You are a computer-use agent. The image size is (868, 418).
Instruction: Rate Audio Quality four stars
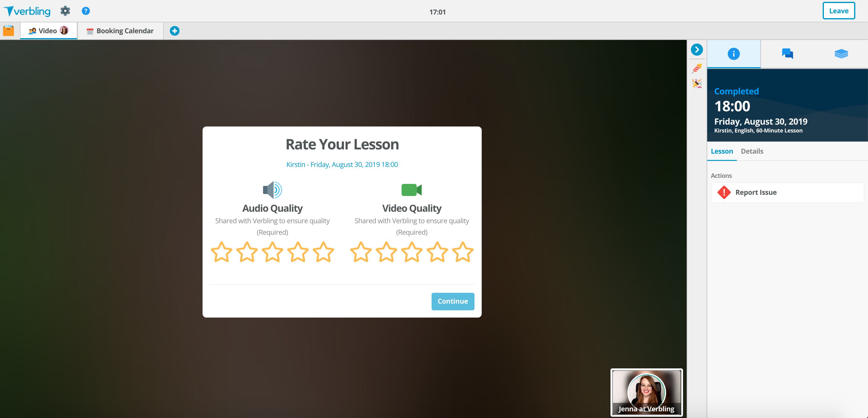click(x=298, y=252)
